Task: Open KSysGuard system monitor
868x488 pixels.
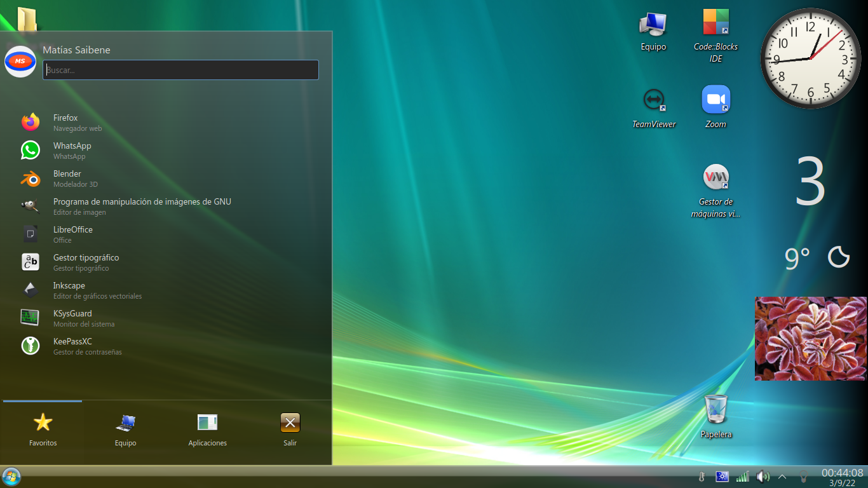Action: pyautogui.click(x=166, y=318)
